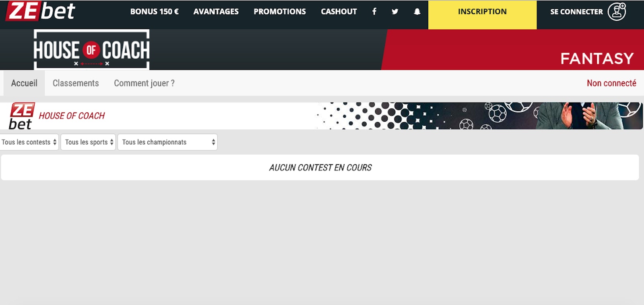The image size is (644, 305).
Task: Click the small ZEbet logo in the banner
Action: (x=21, y=116)
